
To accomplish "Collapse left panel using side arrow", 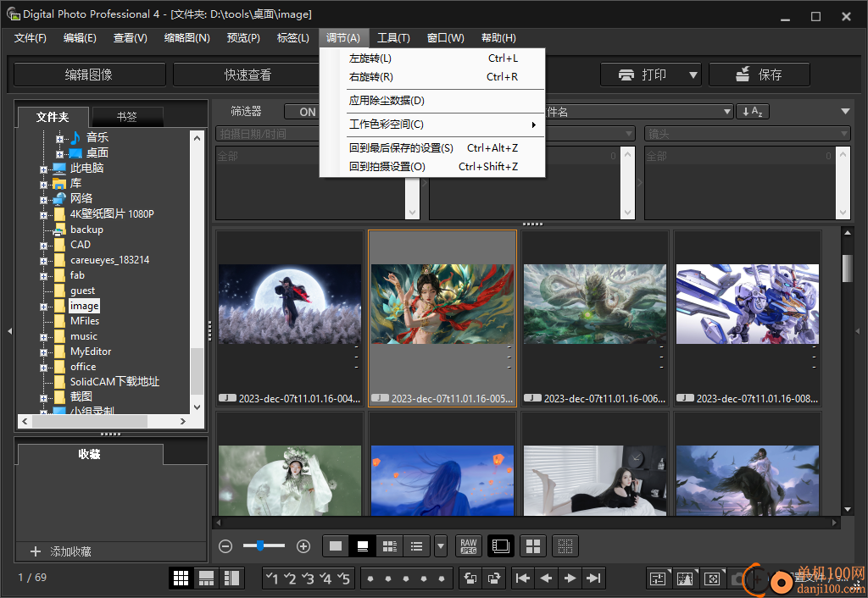I will pyautogui.click(x=9, y=331).
